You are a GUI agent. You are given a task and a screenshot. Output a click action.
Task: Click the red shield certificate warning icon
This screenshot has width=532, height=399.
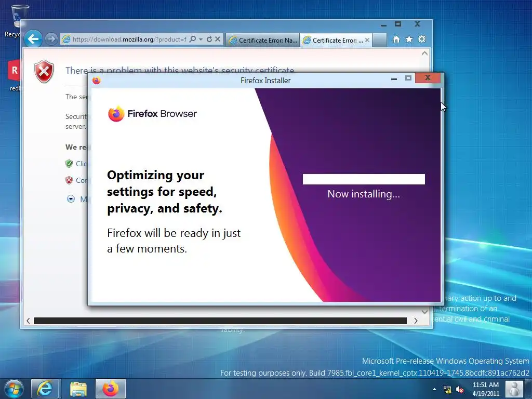44,71
